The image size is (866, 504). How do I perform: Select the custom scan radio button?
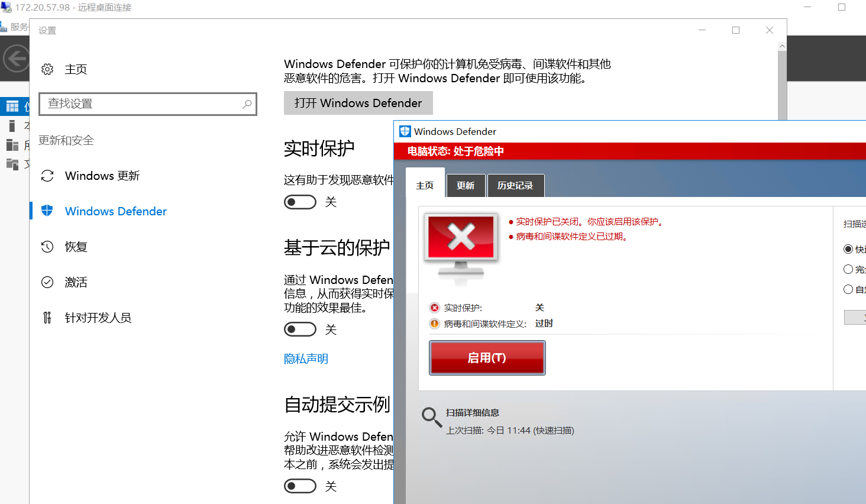pyautogui.click(x=848, y=289)
